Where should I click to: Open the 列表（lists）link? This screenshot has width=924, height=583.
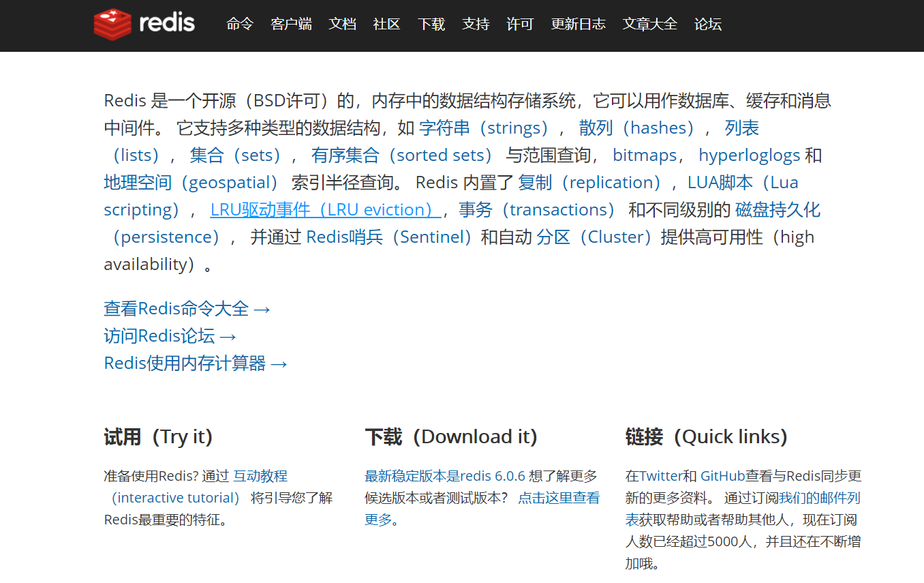741,128
